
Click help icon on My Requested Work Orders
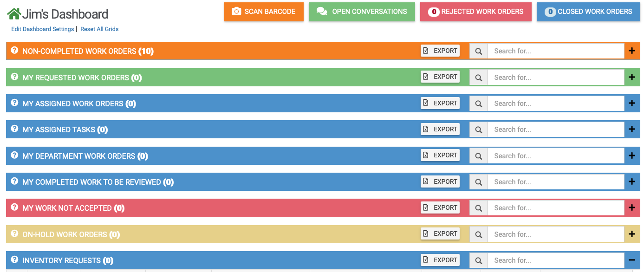pyautogui.click(x=14, y=77)
